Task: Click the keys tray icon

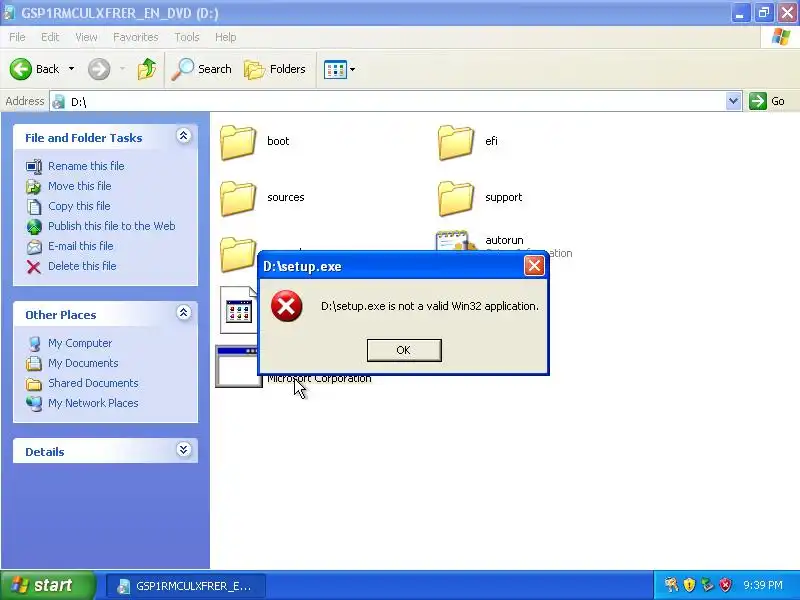Action: [x=671, y=585]
